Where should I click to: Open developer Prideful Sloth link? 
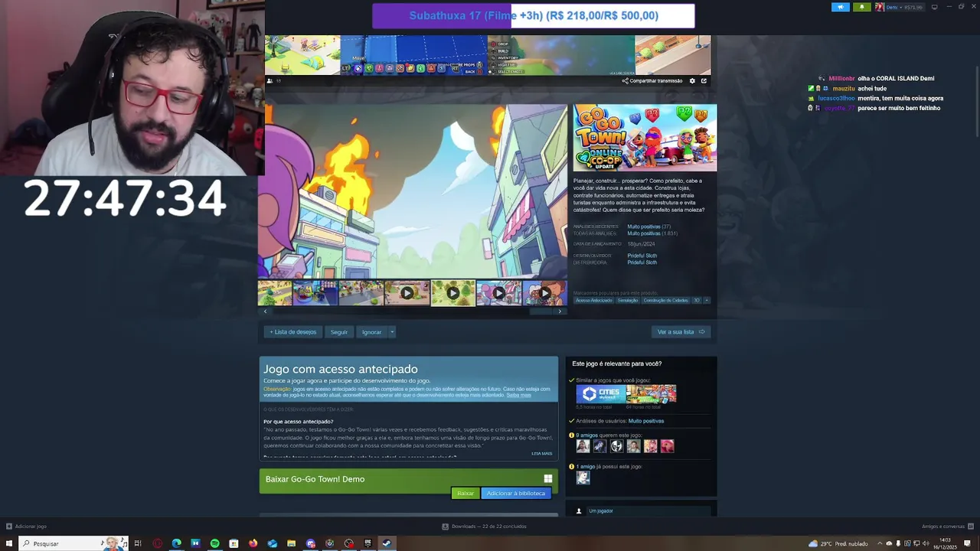(642, 256)
